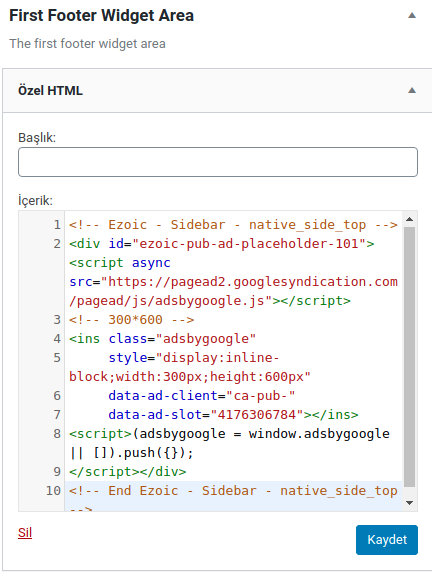Click the code editor vertical scrollbar thumb

click(x=409, y=357)
